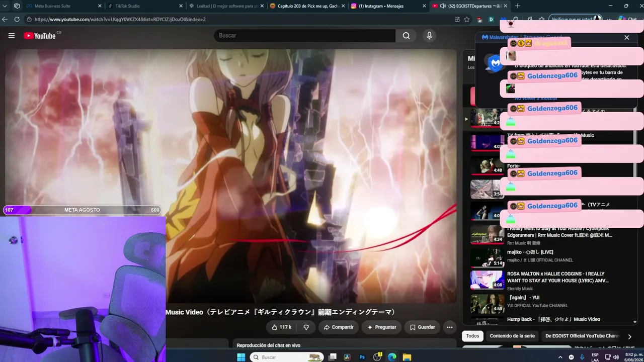Reload the page in the browser
644x362 pixels.
(x=17, y=19)
